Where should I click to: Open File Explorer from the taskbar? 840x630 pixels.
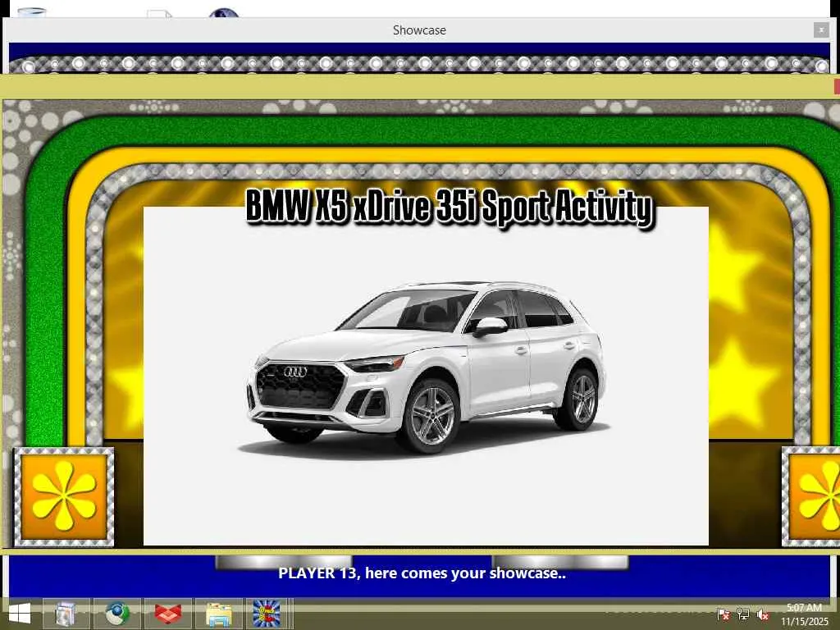tap(218, 614)
